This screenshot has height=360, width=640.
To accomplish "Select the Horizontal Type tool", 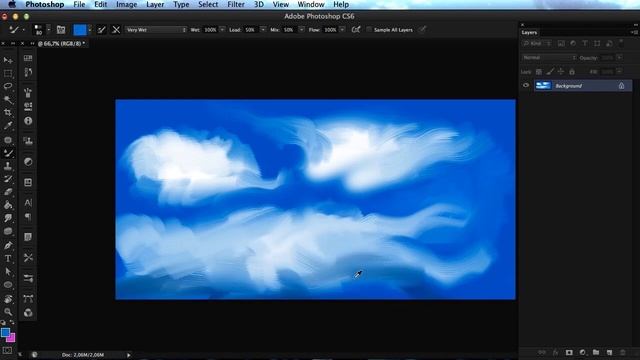I will click(x=8, y=258).
